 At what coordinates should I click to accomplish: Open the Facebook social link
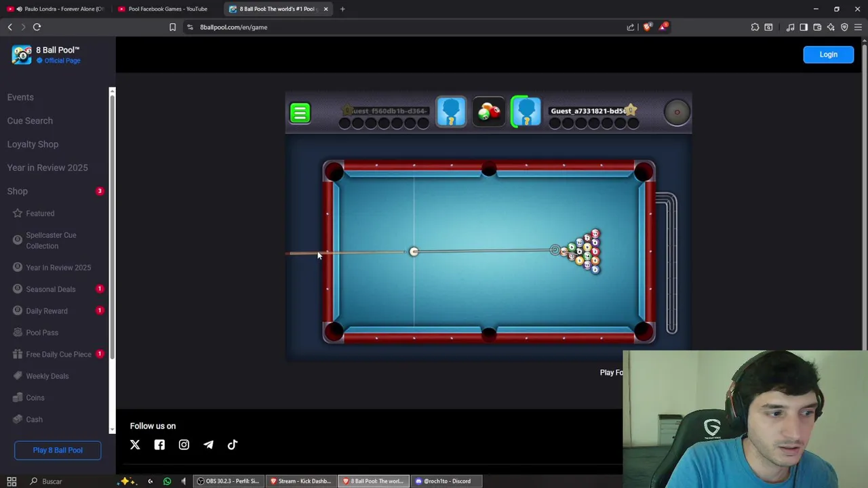point(159,445)
